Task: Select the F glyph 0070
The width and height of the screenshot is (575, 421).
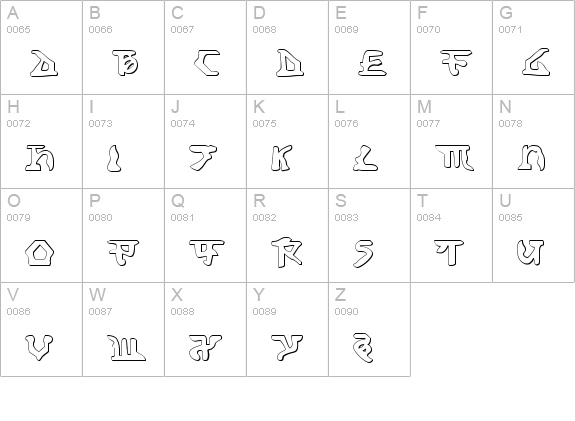Action: coord(456,63)
